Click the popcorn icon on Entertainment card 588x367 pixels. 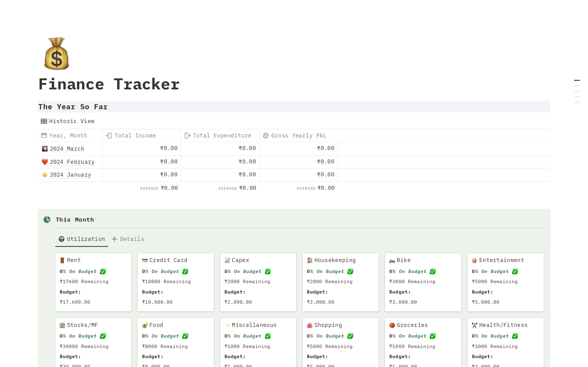tap(474, 260)
